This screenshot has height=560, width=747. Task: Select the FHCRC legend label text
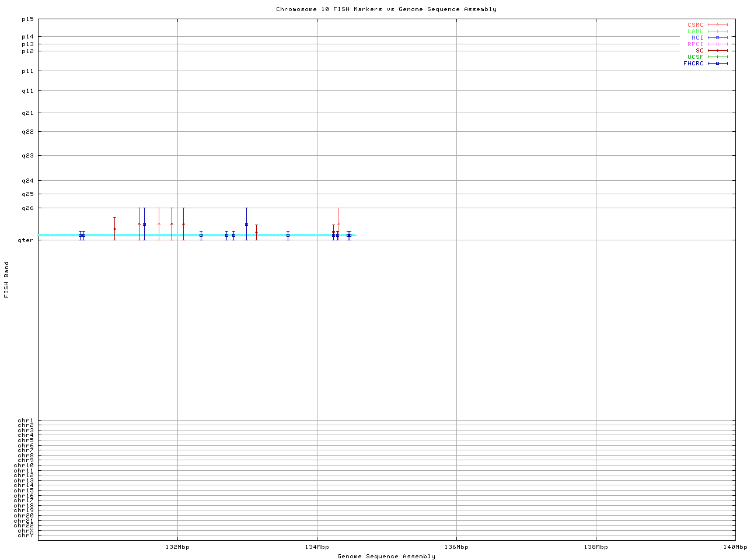(693, 64)
